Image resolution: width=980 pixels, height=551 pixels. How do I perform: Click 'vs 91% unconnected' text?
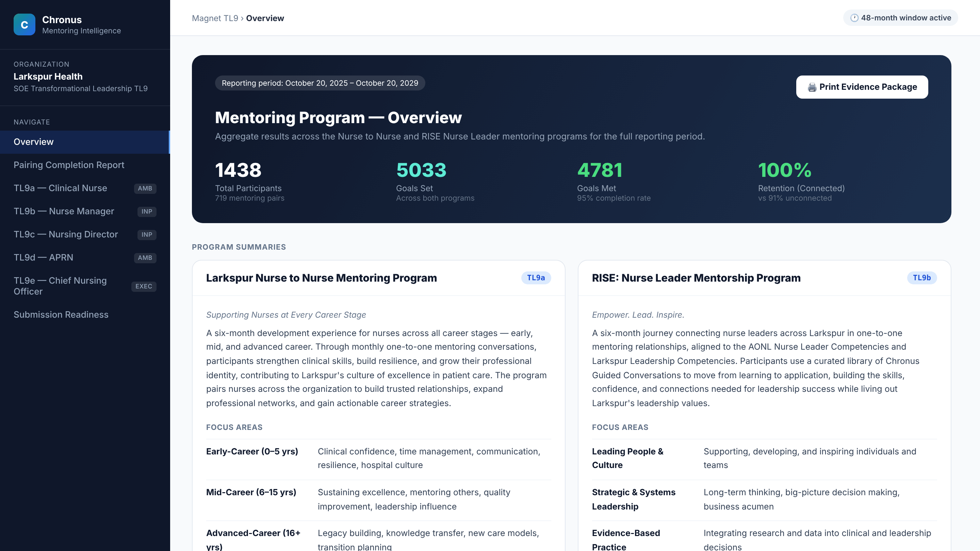[x=795, y=198]
